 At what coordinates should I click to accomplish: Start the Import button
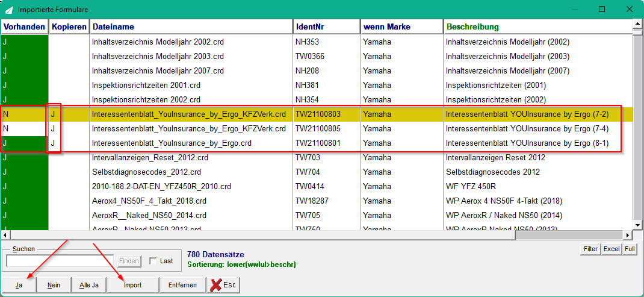(132, 285)
